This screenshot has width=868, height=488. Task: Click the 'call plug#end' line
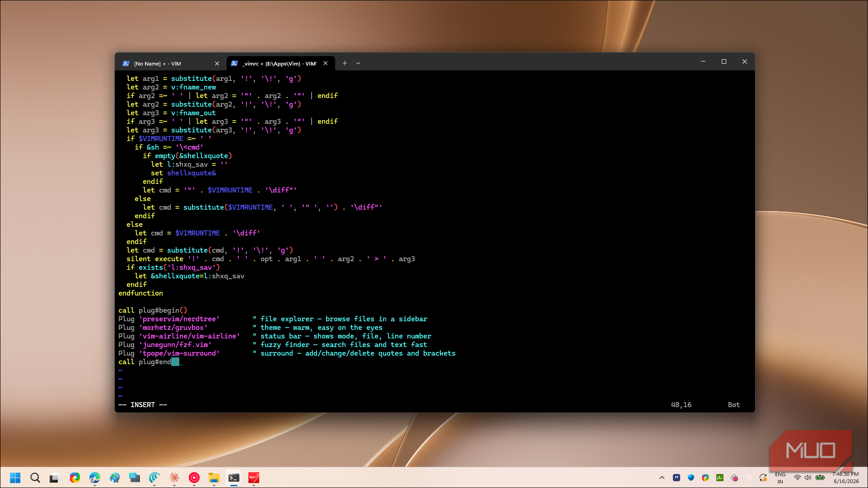click(x=149, y=362)
